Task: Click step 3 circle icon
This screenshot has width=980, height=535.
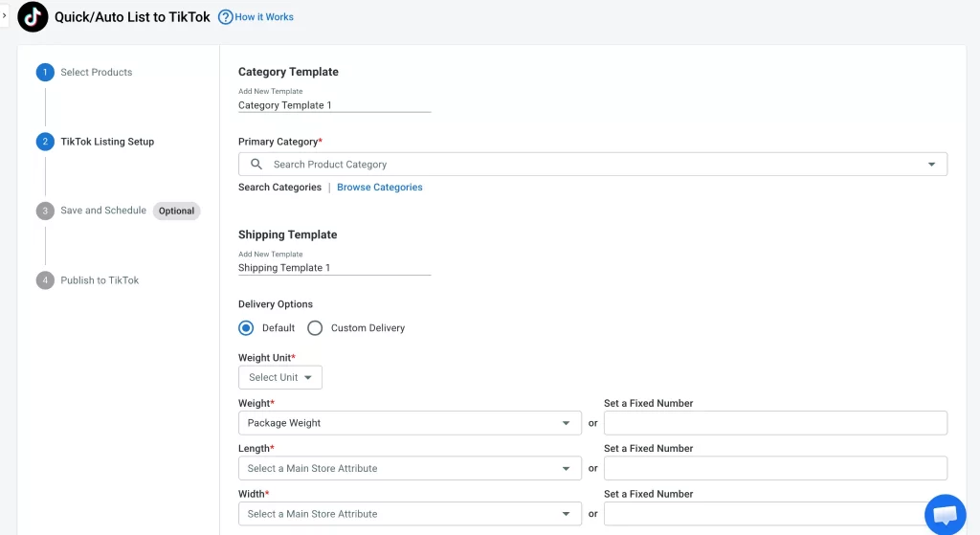Action: (x=45, y=211)
